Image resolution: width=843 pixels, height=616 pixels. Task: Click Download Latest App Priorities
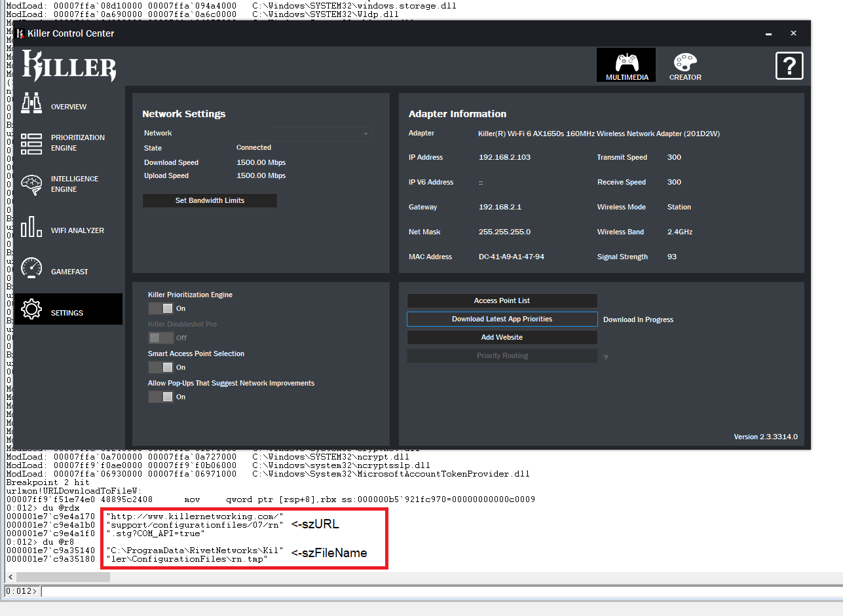click(502, 319)
